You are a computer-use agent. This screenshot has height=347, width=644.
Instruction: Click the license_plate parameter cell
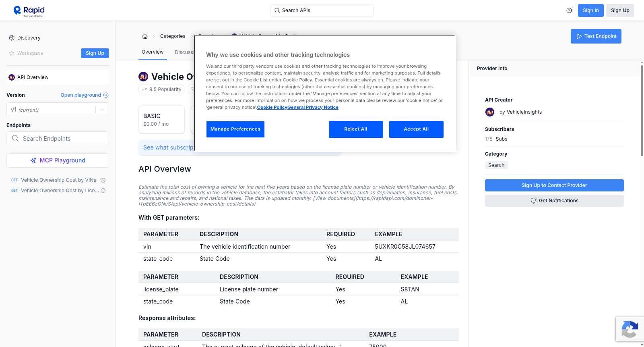(x=161, y=289)
